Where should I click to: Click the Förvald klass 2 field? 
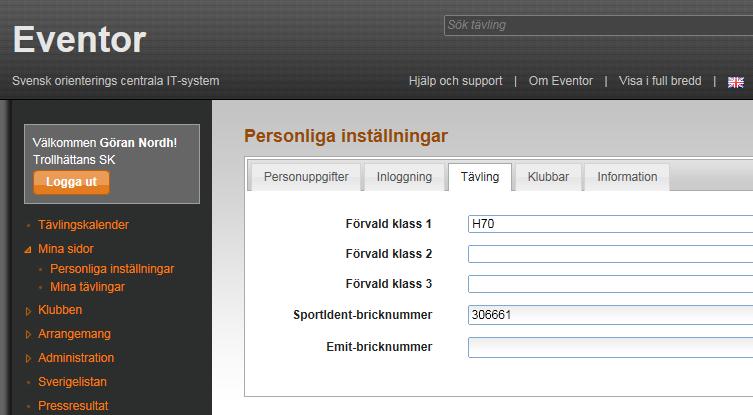click(610, 254)
